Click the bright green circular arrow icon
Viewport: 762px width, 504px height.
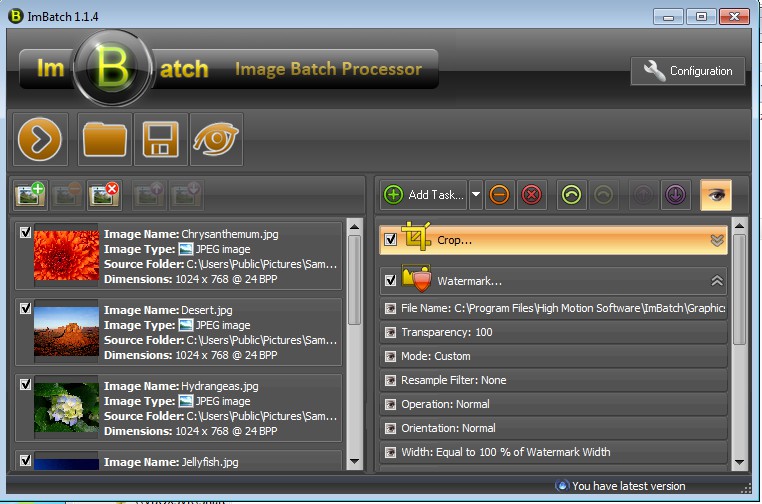point(572,195)
